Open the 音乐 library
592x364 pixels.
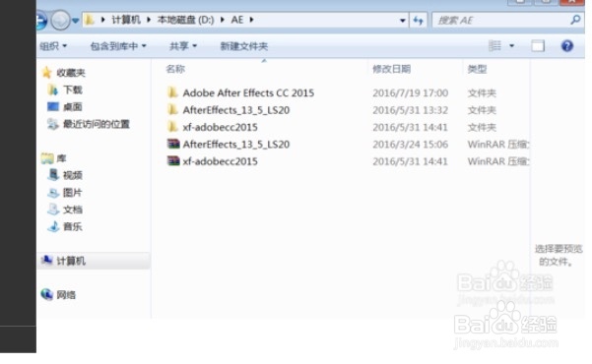[73, 226]
